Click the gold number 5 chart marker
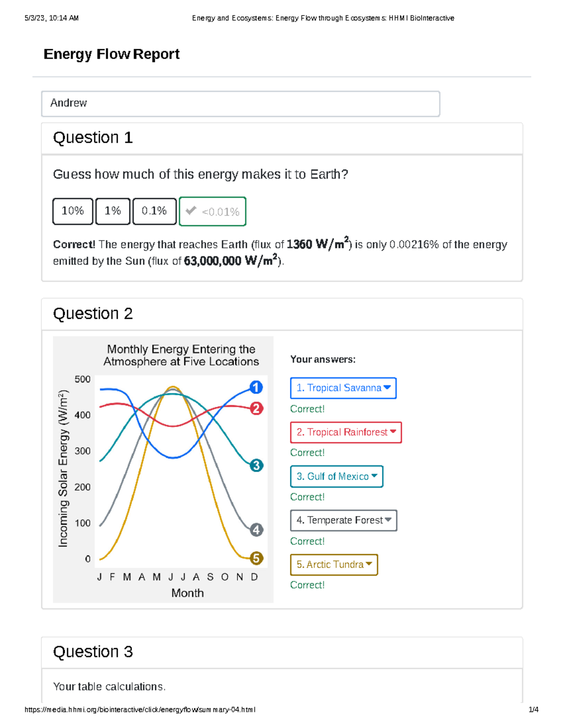Image resolution: width=563 pixels, height=728 pixels. pos(256,558)
